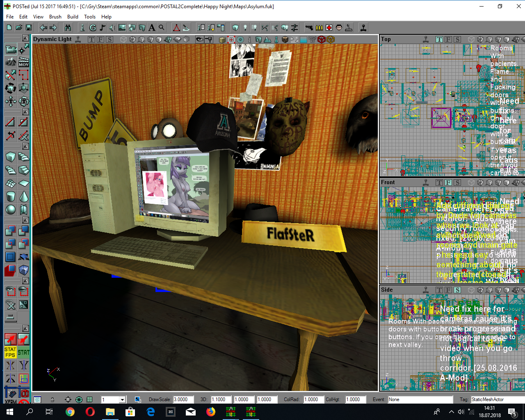Viewport: 525px width, 420px height.
Task: Choose the Cube brush builder
Action: (11, 157)
